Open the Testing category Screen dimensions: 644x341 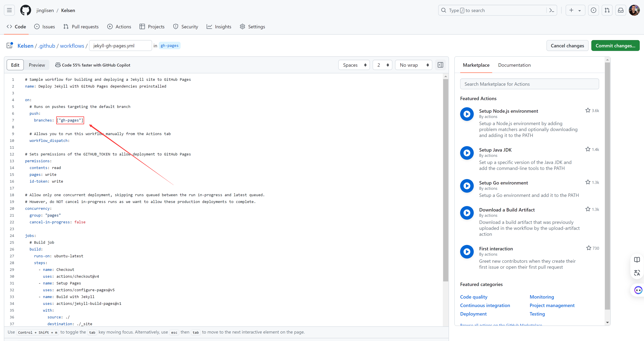[537, 314]
